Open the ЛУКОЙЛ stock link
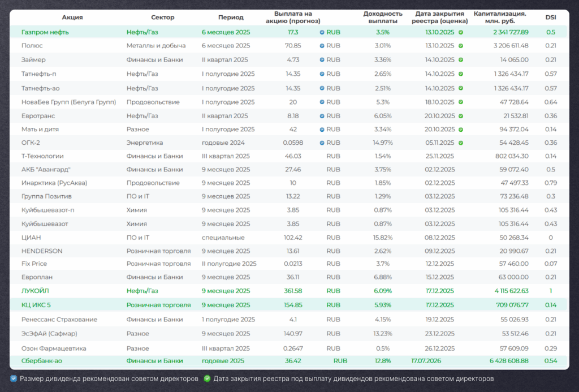This screenshot has width=579, height=392. point(35,291)
